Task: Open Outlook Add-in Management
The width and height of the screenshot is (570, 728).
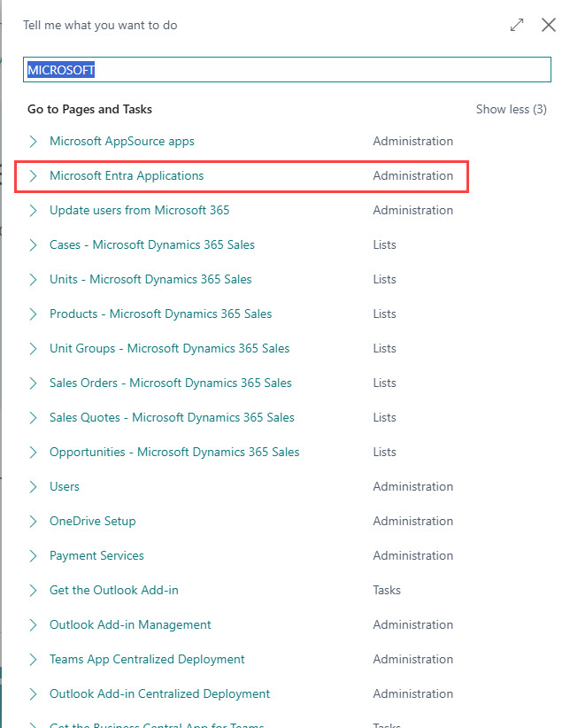Action: [x=130, y=624]
